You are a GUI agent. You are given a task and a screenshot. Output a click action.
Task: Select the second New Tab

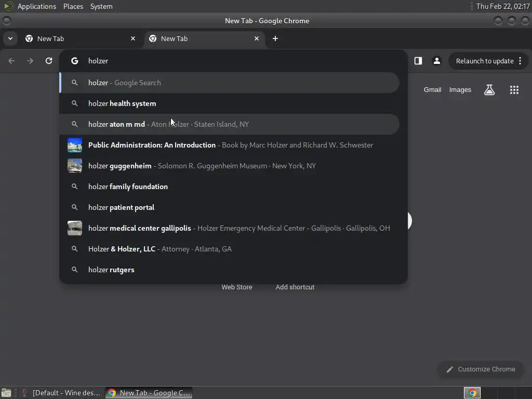[205, 38]
